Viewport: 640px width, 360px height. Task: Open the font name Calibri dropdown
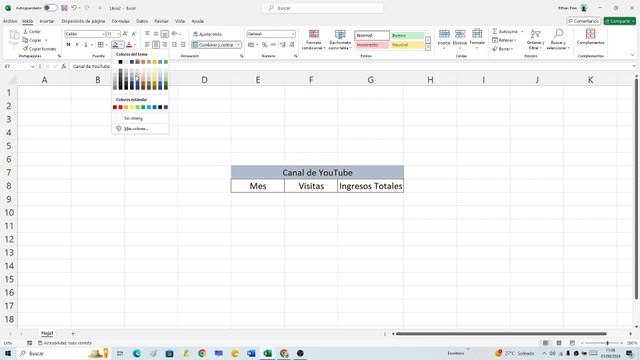click(x=103, y=34)
